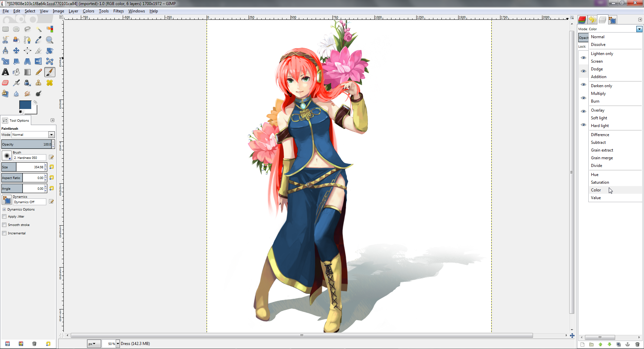Select the Ellipse Select tool

coord(16,29)
